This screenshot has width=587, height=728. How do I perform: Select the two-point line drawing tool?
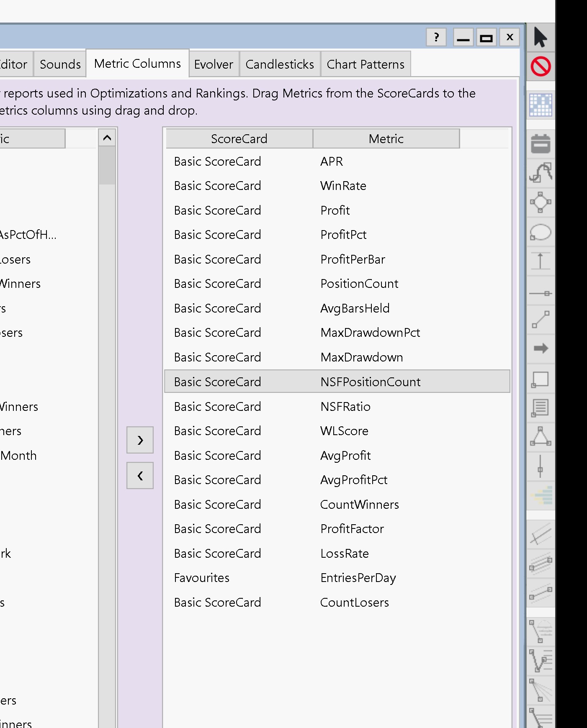click(540, 320)
